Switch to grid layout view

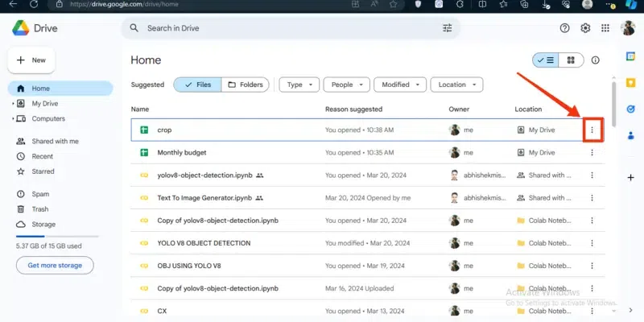click(x=571, y=60)
